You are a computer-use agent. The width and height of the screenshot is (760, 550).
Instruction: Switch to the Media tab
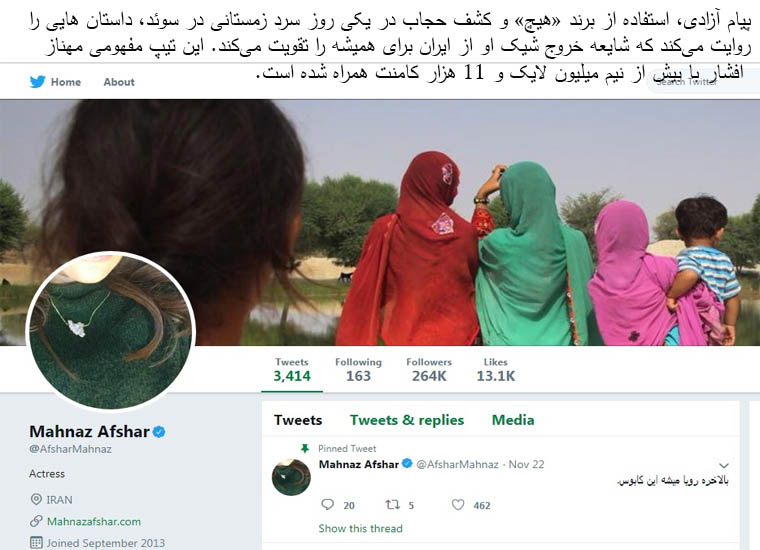513,420
